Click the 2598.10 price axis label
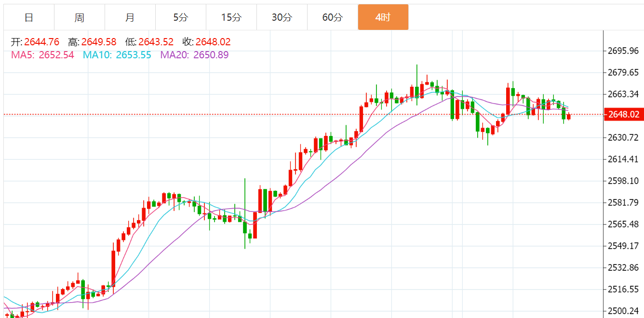Viewport: 644px width, 318px height. tap(624, 181)
